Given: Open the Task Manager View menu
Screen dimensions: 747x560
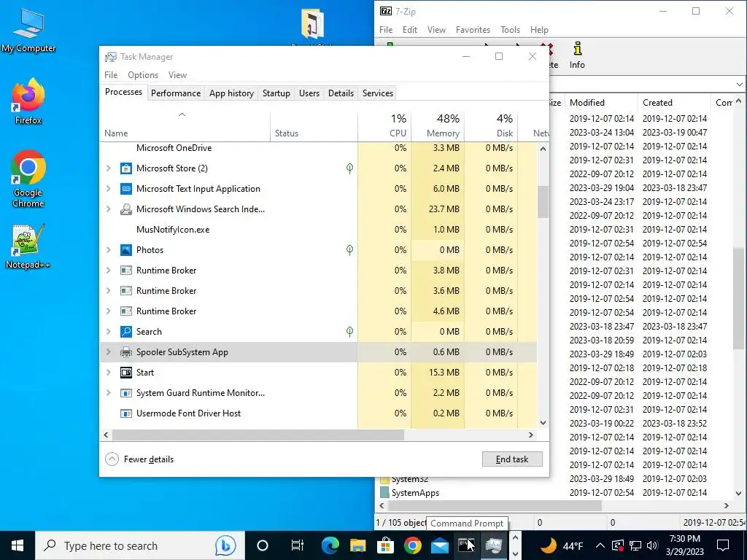Looking at the screenshot, I should tap(177, 75).
